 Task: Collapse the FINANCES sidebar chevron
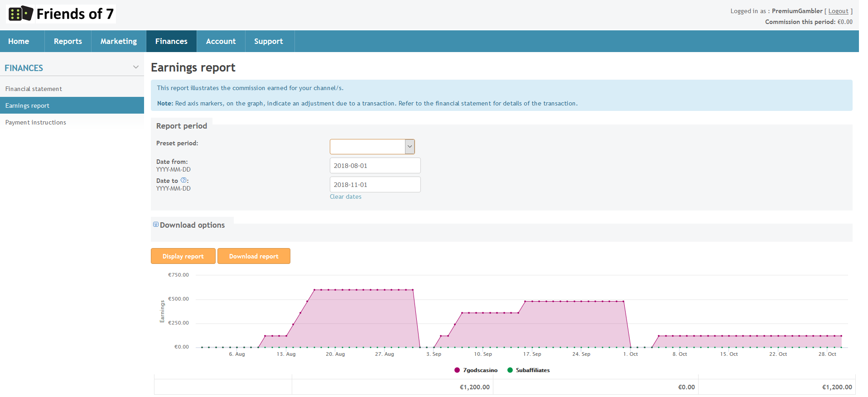coord(136,67)
